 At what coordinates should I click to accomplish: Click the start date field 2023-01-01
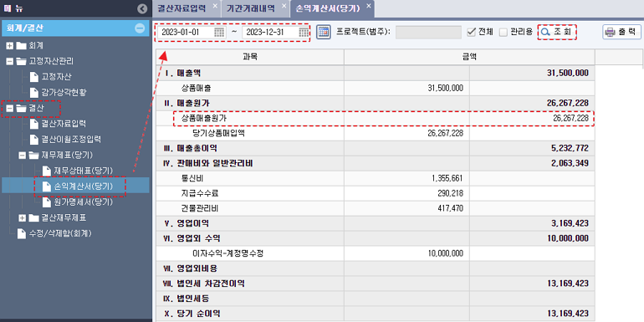click(192, 33)
